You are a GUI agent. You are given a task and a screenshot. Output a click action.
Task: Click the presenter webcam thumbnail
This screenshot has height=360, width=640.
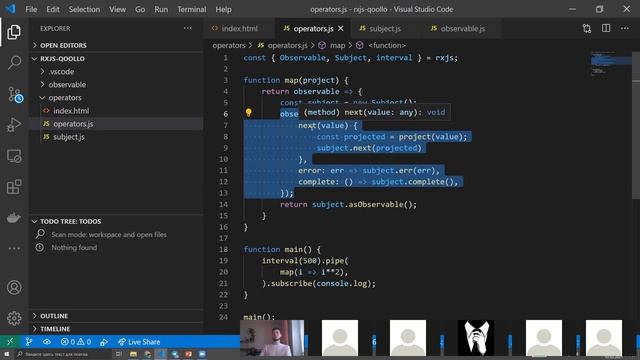click(272, 338)
